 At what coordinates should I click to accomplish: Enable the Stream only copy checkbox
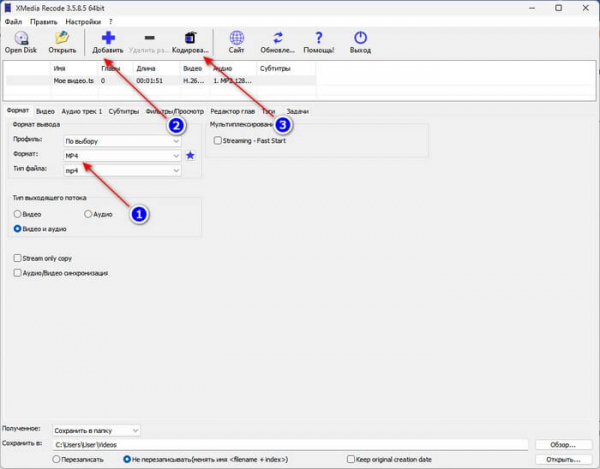coord(17,258)
